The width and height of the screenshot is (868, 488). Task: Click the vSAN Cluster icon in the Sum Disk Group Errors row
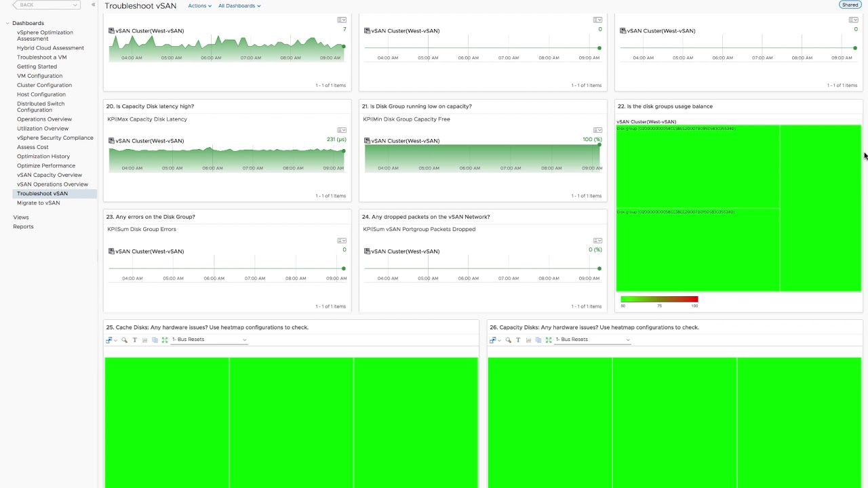pos(111,251)
